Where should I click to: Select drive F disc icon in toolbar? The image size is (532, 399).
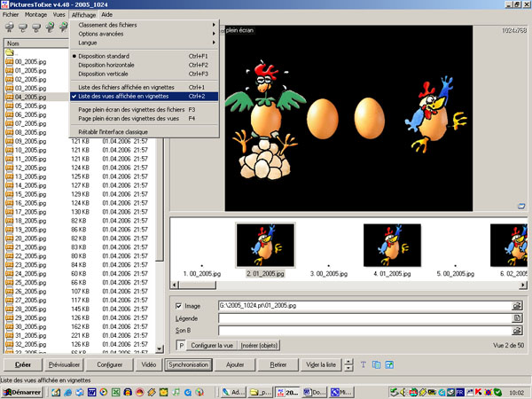[64, 27]
